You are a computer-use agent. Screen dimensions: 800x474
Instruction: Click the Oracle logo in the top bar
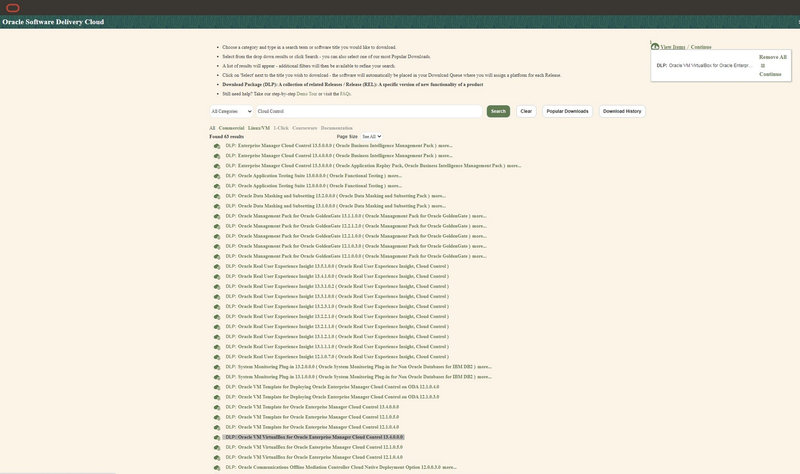click(13, 8)
